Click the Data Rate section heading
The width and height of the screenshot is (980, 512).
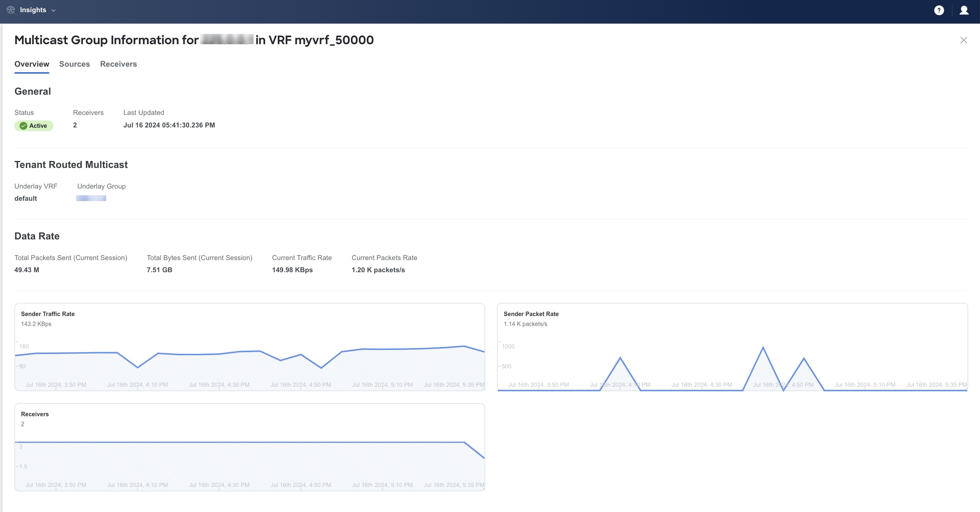click(x=37, y=236)
